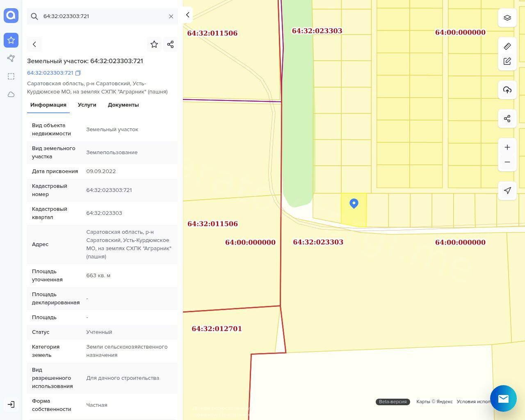The width and height of the screenshot is (525, 420).
Task: Center map on my location
Action: [507, 190]
